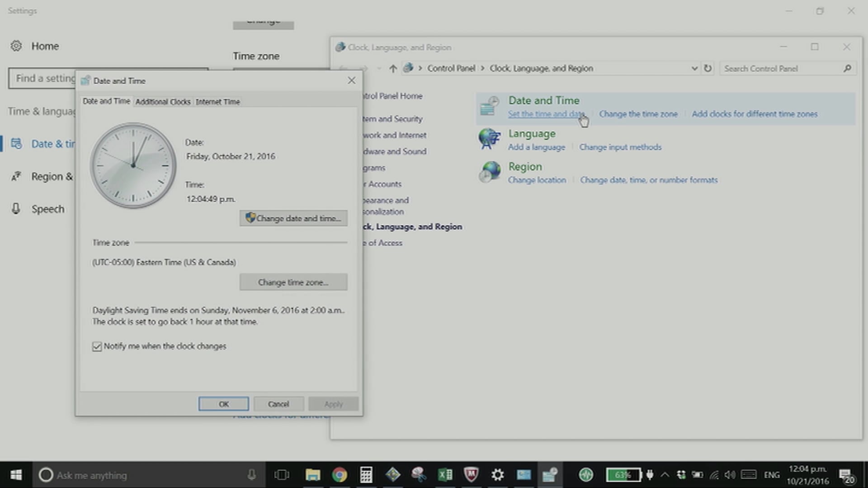This screenshot has height=488, width=868.
Task: Open Date and Time via its Control Panel icon
Action: pos(489,106)
